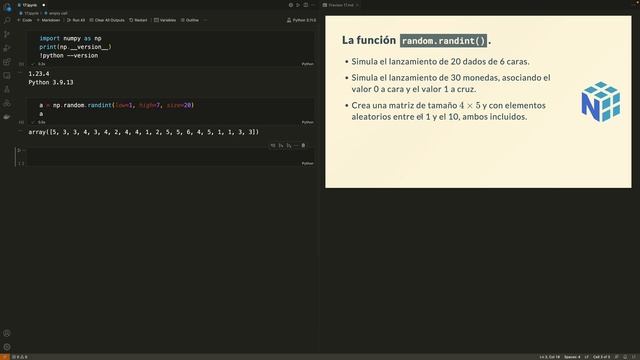Click the 30 monedas bullet text
Screen dimensions: 640x360
(x=451, y=83)
